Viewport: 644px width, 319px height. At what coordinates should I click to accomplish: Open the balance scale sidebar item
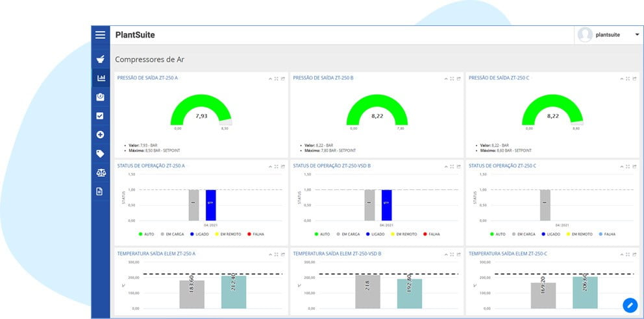click(101, 172)
